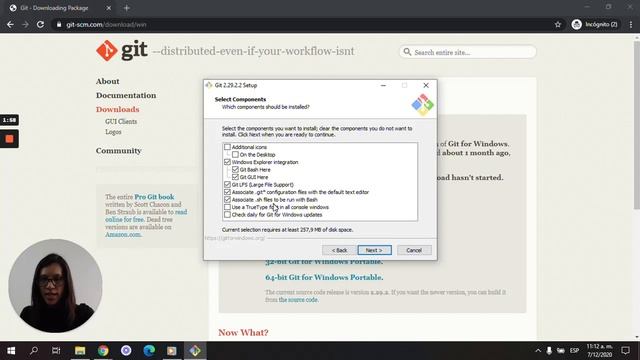This screenshot has height=360, width=640.
Task: Click the Git logo on website
Action: pyautogui.click(x=122, y=51)
